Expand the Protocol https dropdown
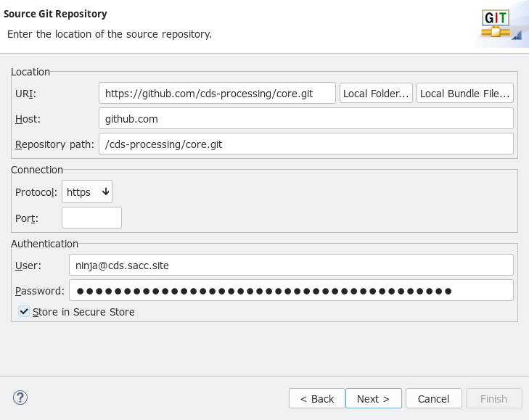529x420 pixels. point(87,192)
